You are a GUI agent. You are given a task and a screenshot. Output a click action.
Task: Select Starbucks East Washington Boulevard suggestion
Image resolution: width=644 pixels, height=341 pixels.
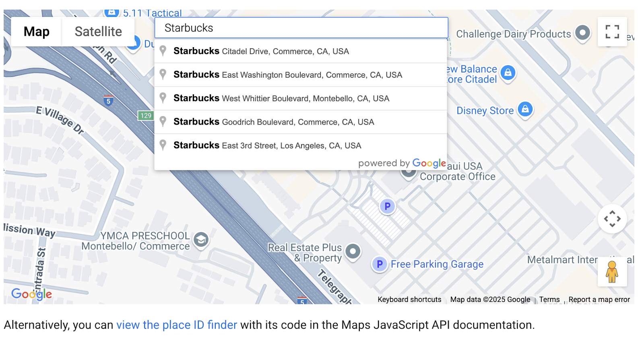click(x=301, y=75)
